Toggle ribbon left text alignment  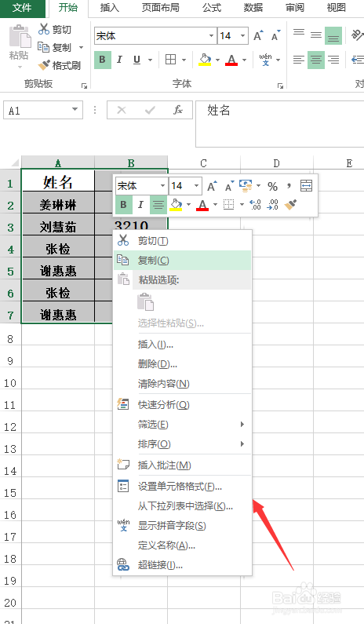299,60
